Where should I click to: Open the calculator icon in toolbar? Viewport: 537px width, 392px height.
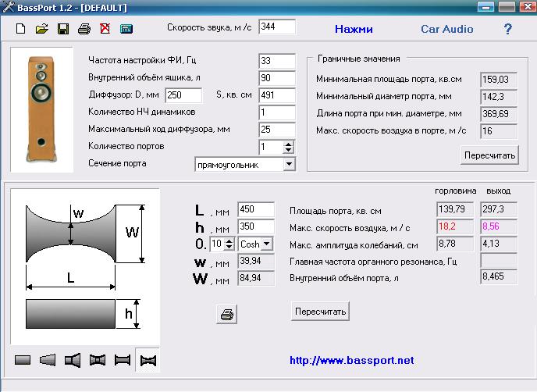click(x=126, y=30)
